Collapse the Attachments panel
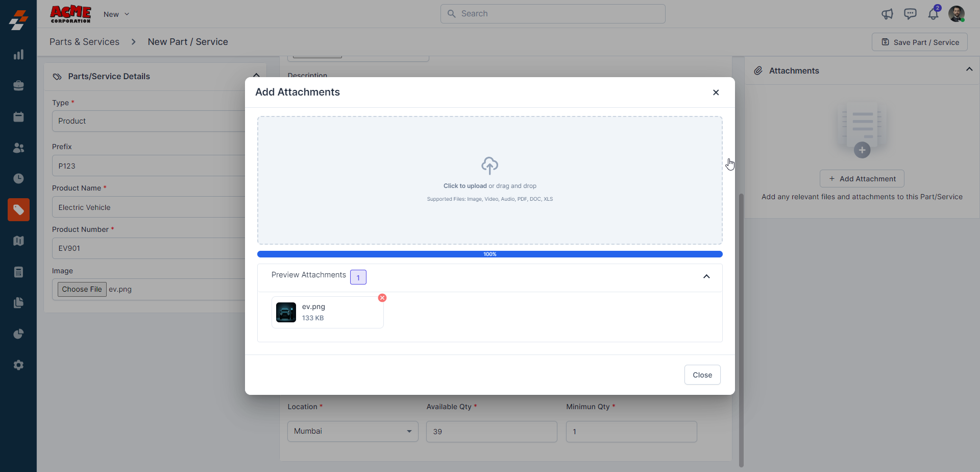This screenshot has width=980, height=472. click(x=969, y=69)
